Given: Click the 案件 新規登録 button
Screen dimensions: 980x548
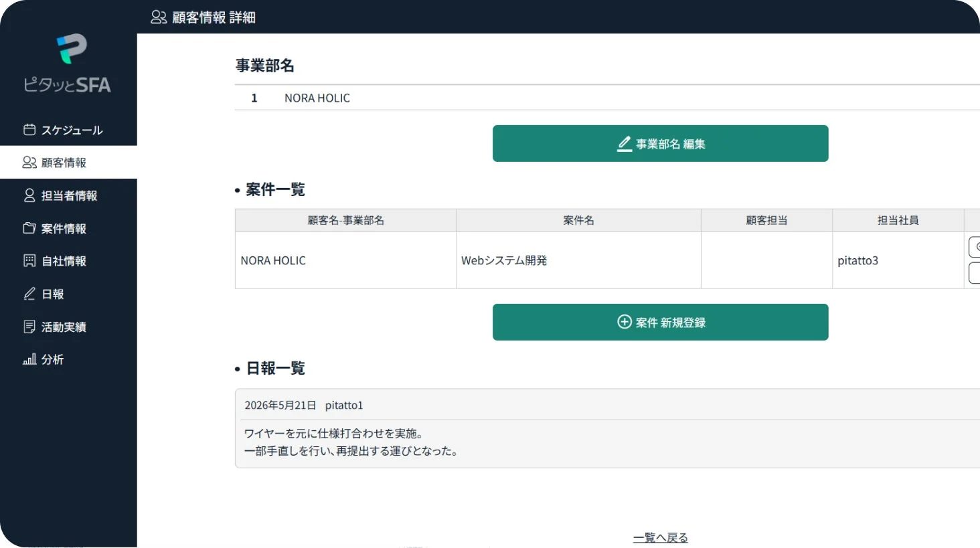Looking at the screenshot, I should pos(661,322).
